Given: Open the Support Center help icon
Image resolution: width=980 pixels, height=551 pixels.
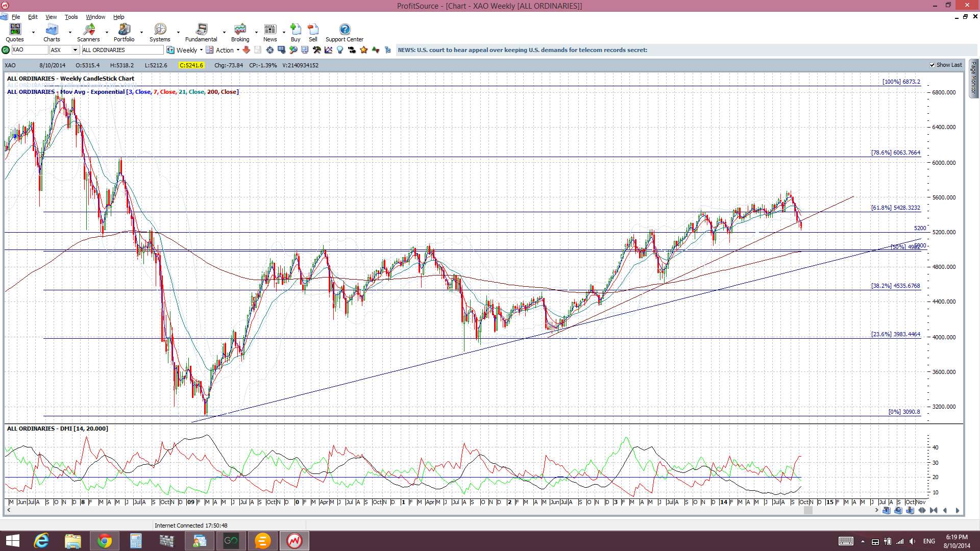Looking at the screenshot, I should 345,33.
